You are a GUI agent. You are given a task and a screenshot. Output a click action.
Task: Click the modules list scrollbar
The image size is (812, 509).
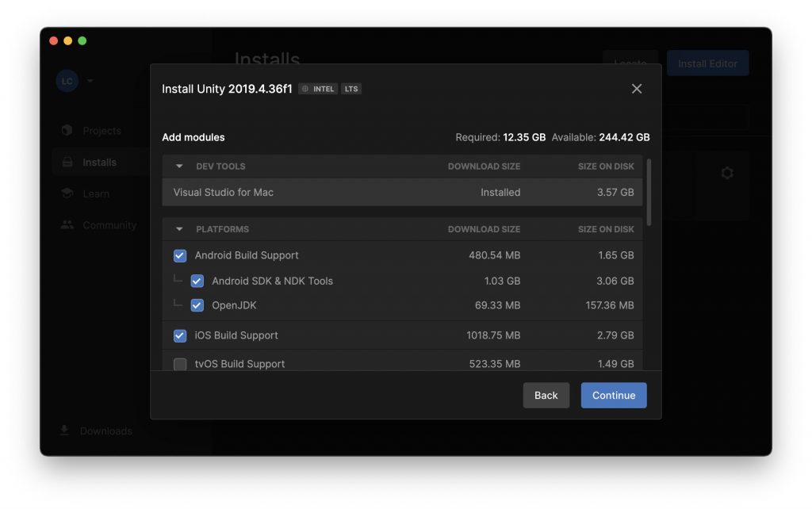click(649, 192)
